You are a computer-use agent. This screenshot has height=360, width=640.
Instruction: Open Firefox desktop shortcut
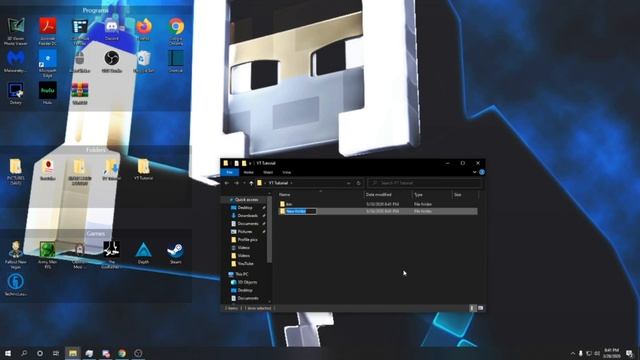pos(144,29)
